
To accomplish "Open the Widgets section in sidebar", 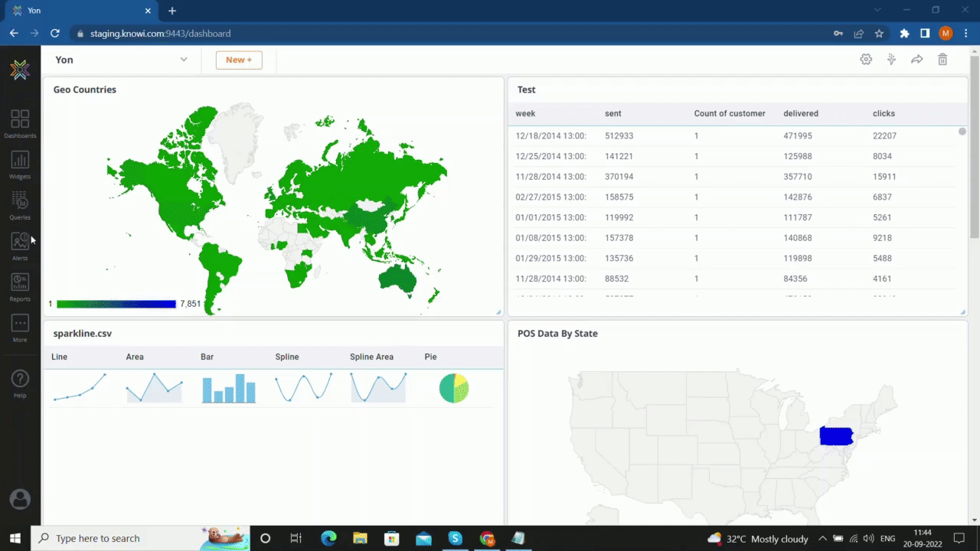I will click(x=20, y=163).
